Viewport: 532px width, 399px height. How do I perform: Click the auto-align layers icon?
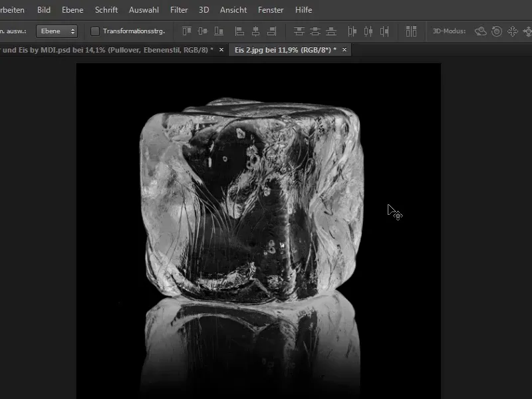(x=411, y=31)
